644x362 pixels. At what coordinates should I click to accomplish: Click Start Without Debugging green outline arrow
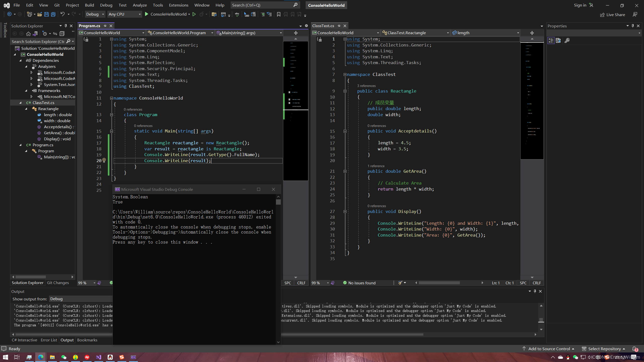click(x=194, y=14)
